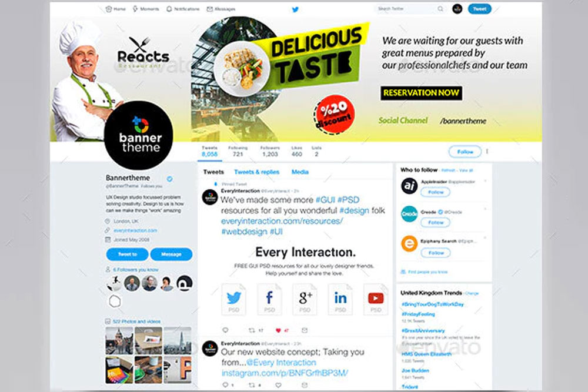The image size is (588, 392).
Task: Click the Twitter bird logo in top bar
Action: coord(295,9)
